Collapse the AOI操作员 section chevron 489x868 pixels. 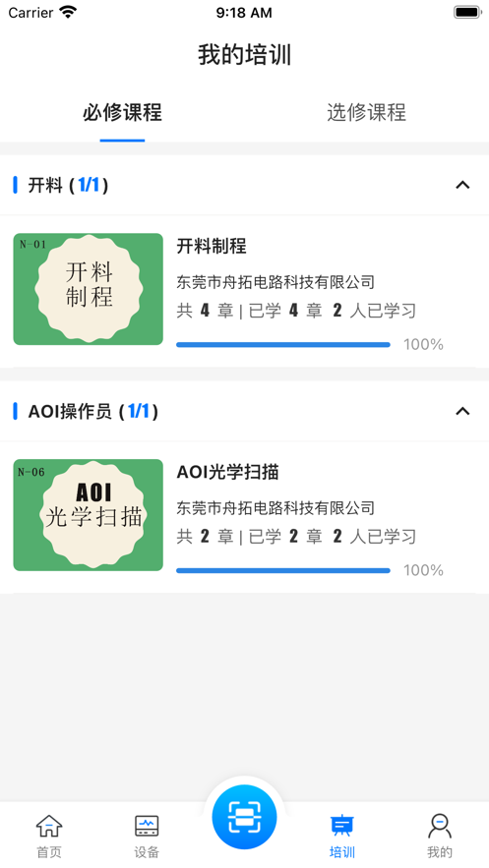point(462,411)
